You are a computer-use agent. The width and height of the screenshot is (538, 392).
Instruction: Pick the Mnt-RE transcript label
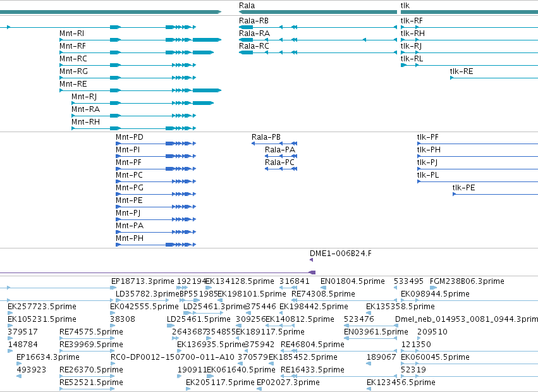(x=73, y=84)
